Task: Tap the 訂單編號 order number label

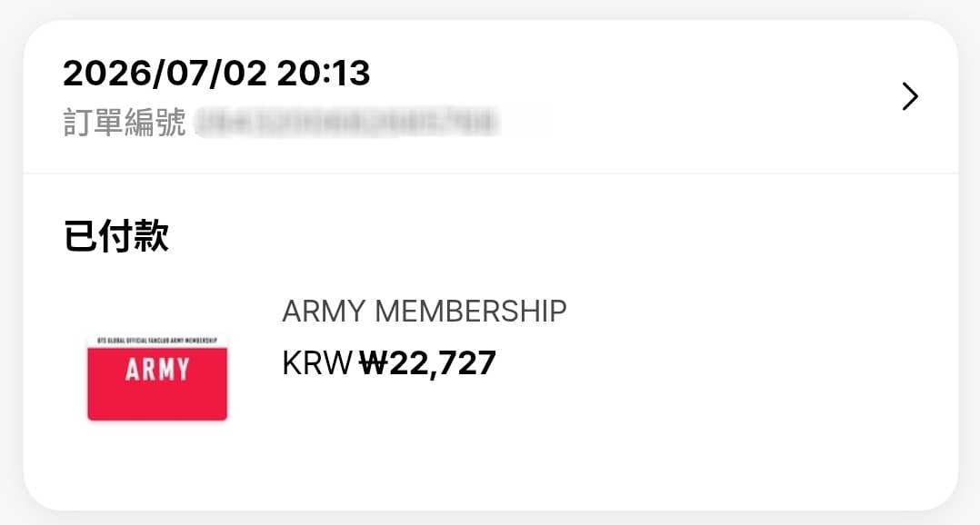Action: click(125, 122)
